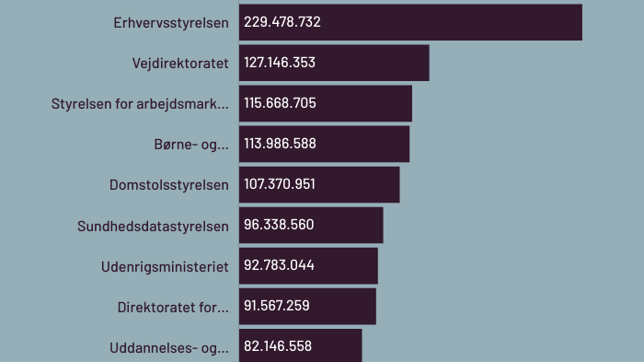Click the Styrelsen for arbejdsmark... bar

(x=326, y=103)
